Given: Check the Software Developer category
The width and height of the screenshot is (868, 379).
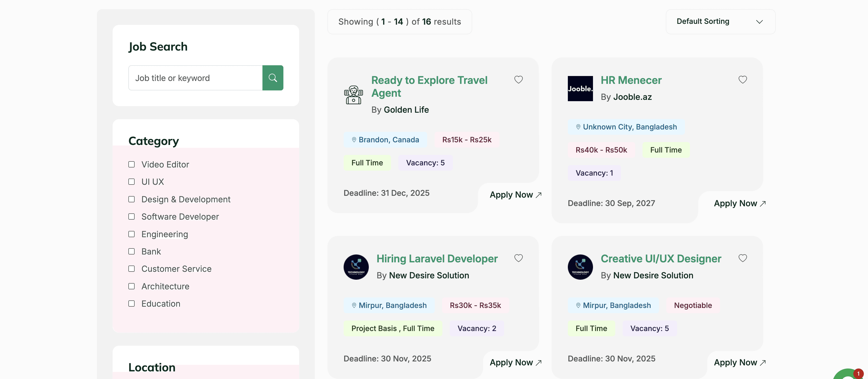Looking at the screenshot, I should pos(131,217).
